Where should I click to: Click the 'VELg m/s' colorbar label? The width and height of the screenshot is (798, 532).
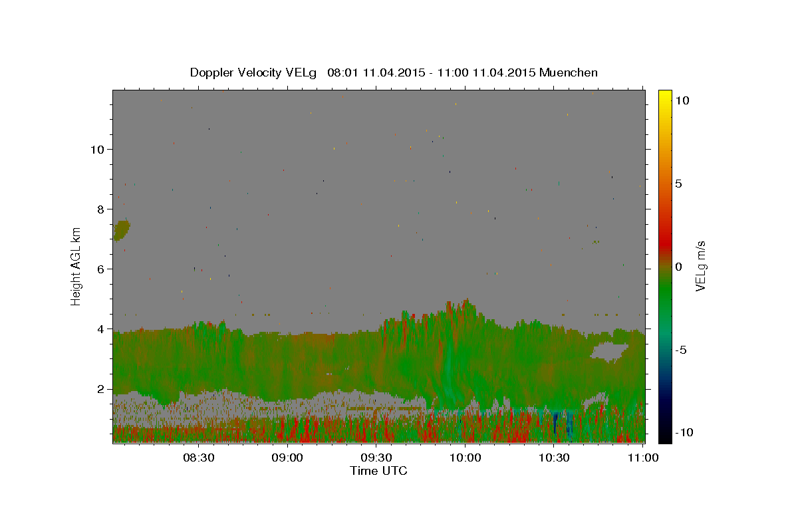coord(700,266)
